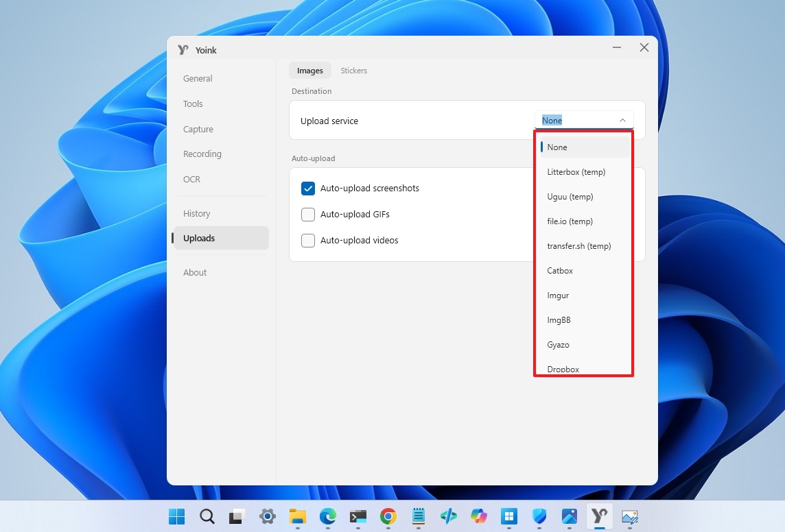Screen dimensions: 785x532
Task: Switch to the Images tab
Action: [310, 71]
